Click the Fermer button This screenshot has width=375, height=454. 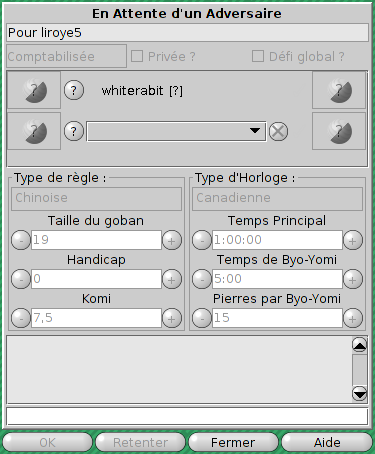233,443
